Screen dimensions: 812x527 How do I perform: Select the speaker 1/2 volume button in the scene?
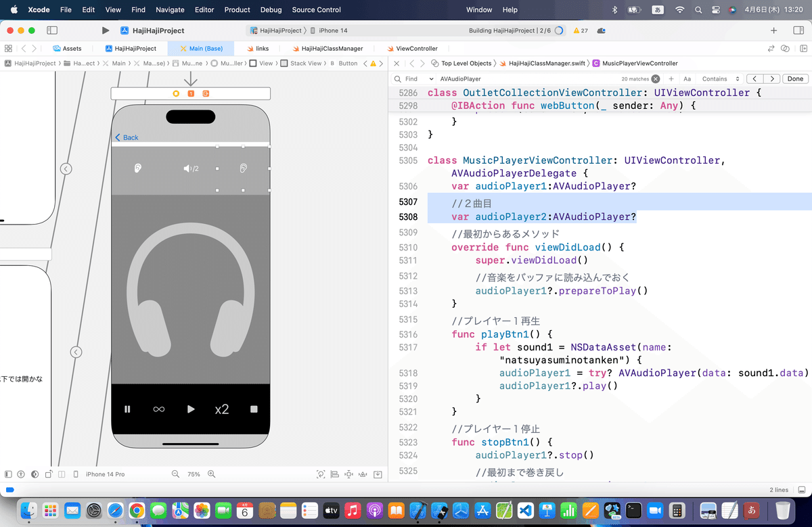pyautogui.click(x=191, y=168)
